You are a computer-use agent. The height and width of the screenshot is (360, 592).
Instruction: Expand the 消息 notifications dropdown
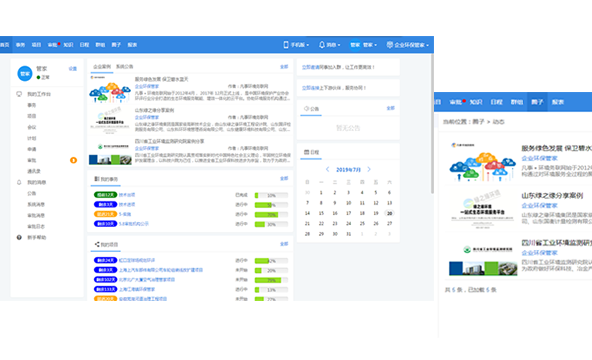tap(330, 45)
